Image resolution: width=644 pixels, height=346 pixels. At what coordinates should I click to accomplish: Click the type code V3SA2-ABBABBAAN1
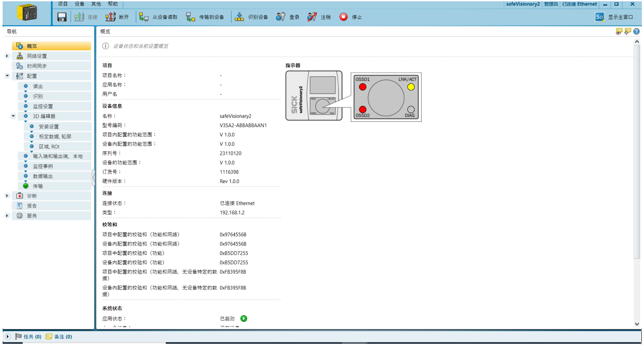(243, 125)
